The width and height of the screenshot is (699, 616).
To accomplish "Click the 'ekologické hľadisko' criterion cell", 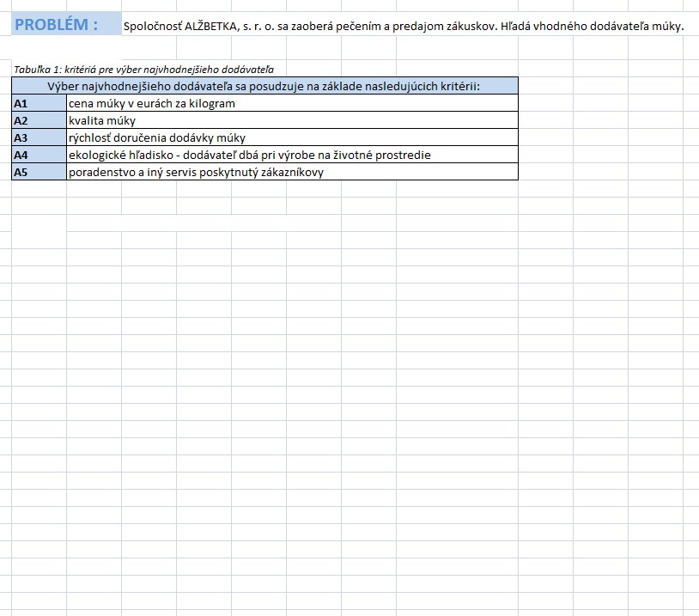I will pyautogui.click(x=249, y=155).
